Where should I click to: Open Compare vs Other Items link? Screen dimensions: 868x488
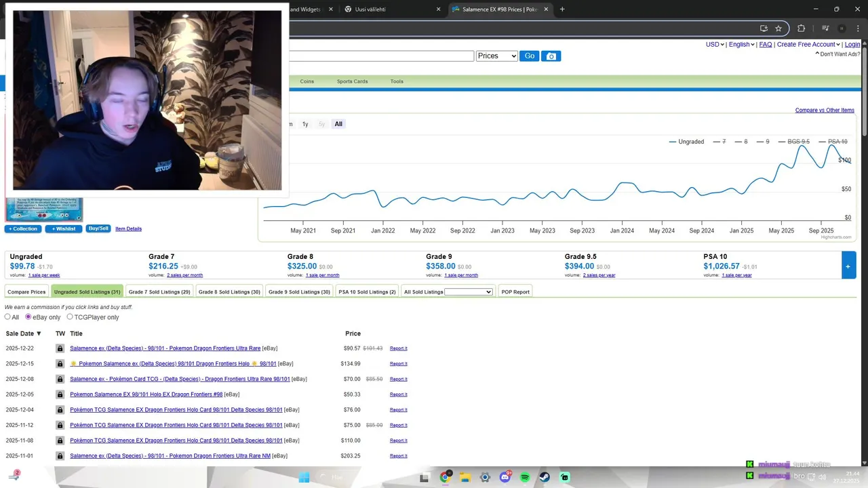click(x=825, y=110)
